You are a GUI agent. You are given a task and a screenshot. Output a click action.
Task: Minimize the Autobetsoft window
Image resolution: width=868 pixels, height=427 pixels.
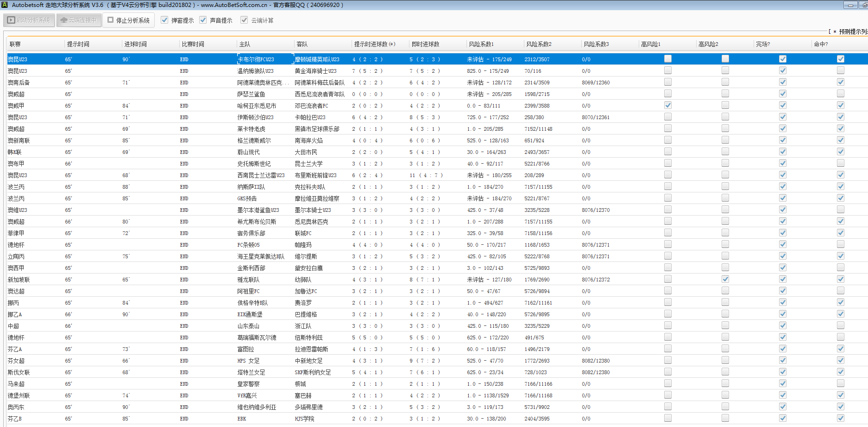pyautogui.click(x=850, y=5)
